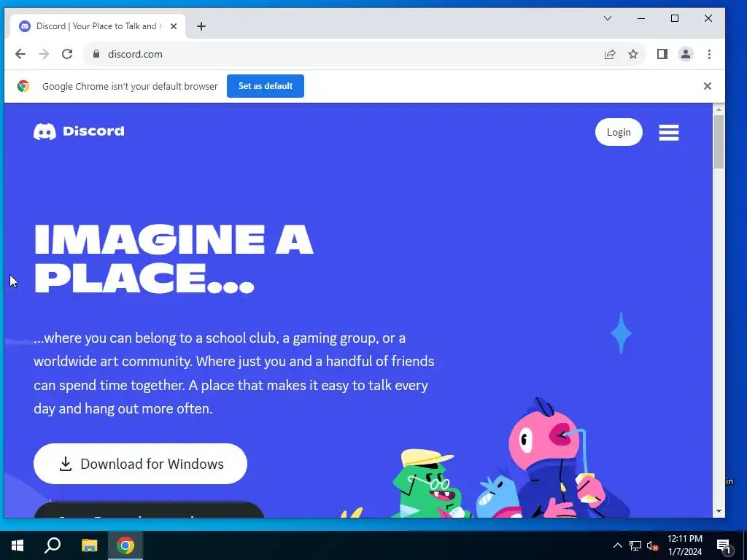Open the Chrome profile avatar menu

coord(686,54)
